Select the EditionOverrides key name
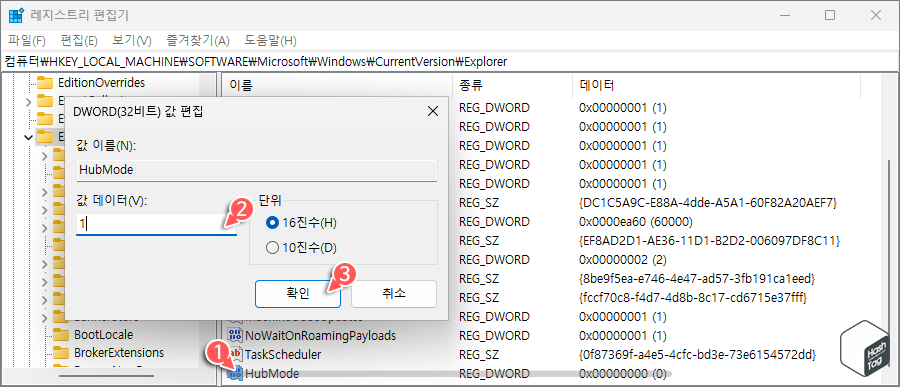This screenshot has width=900, height=387. coord(102,83)
